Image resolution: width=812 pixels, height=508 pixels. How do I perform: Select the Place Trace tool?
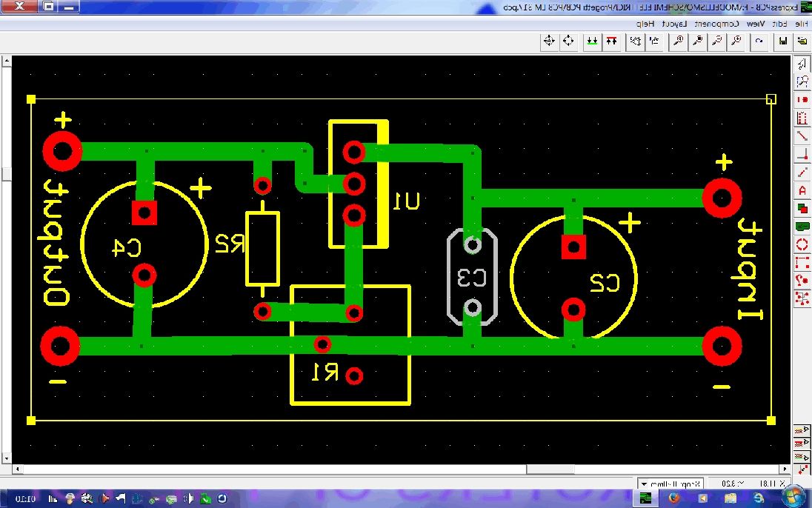pyautogui.click(x=802, y=136)
